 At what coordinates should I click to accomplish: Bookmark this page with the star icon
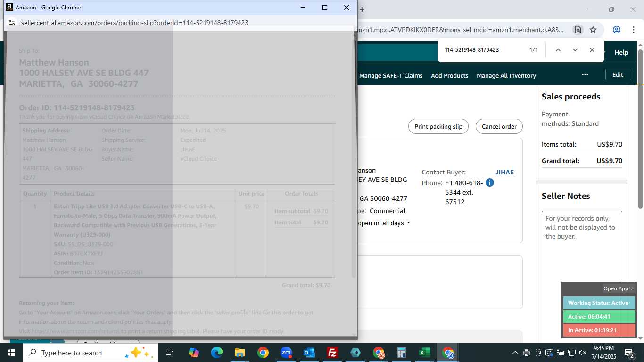[593, 30]
